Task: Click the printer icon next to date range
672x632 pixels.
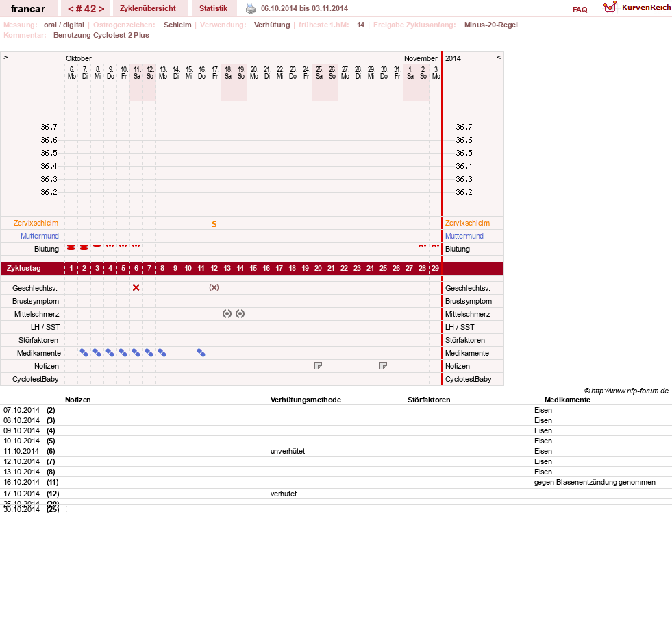Action: click(250, 8)
